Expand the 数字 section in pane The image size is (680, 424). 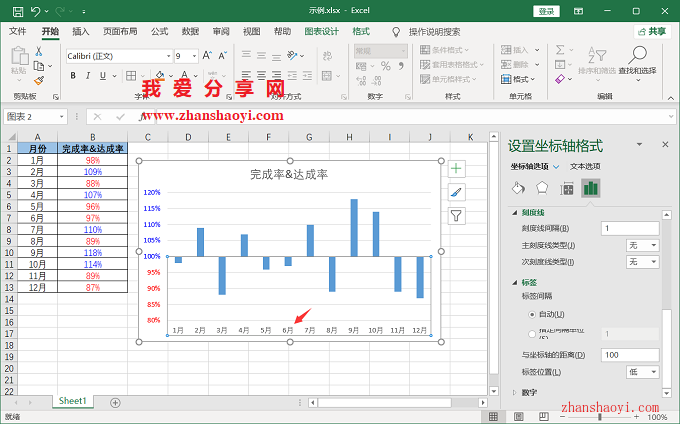click(x=515, y=392)
